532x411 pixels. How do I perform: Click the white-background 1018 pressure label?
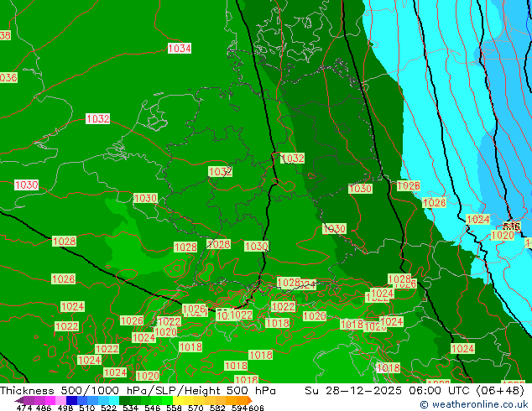pos(389,367)
